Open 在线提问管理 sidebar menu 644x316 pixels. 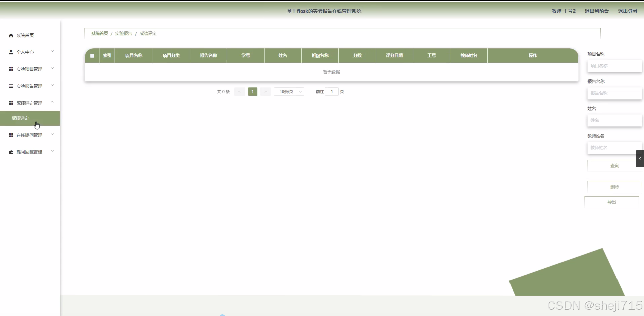click(30, 135)
